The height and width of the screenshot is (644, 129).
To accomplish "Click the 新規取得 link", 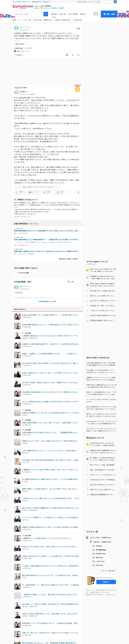I will point(48,6).
